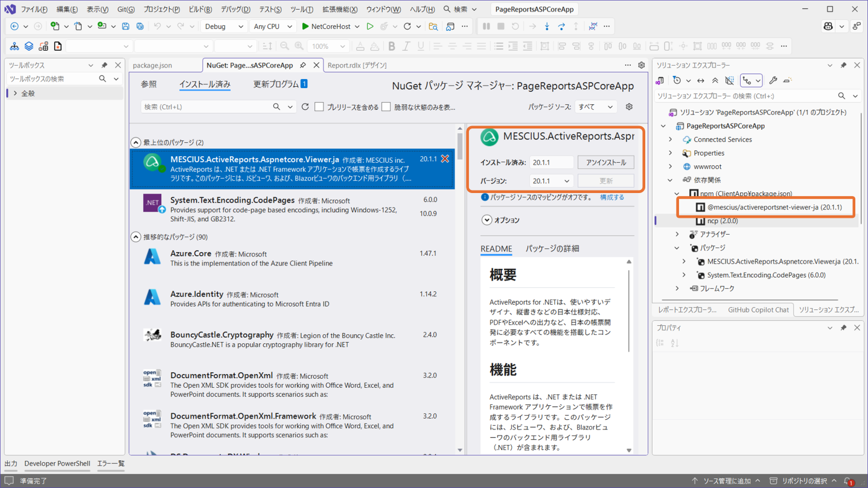Open the package details tab
Image resolution: width=868 pixels, height=488 pixels.
(x=552, y=249)
